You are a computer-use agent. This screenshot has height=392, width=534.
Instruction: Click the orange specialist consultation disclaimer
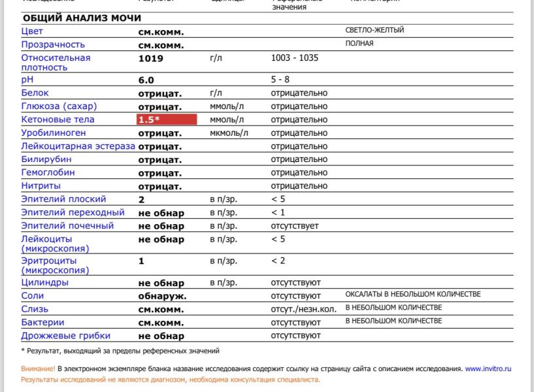coord(171,380)
